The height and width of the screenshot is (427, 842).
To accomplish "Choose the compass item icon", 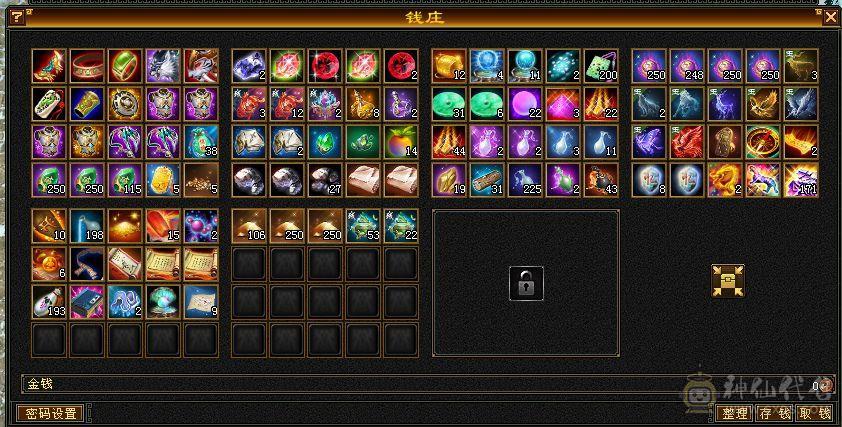I will click(x=763, y=142).
